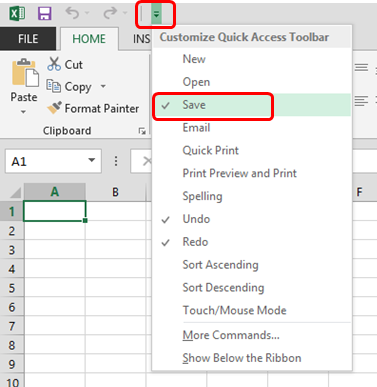This screenshot has width=377, height=387.
Task: Open the FILE tab
Action: 28,39
